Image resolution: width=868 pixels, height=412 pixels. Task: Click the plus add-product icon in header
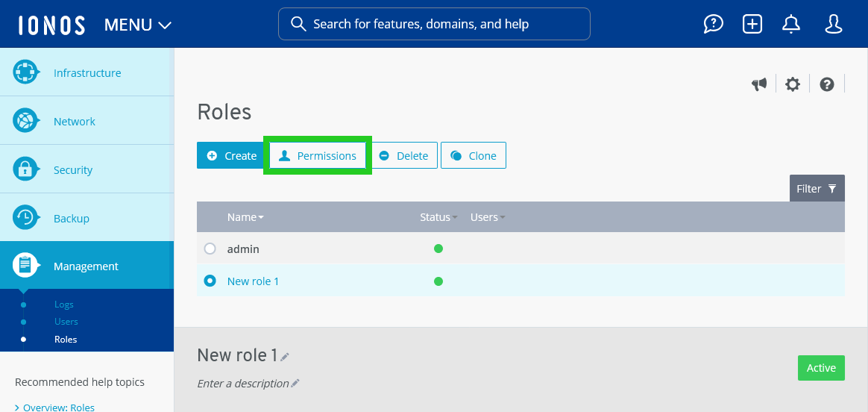click(752, 24)
